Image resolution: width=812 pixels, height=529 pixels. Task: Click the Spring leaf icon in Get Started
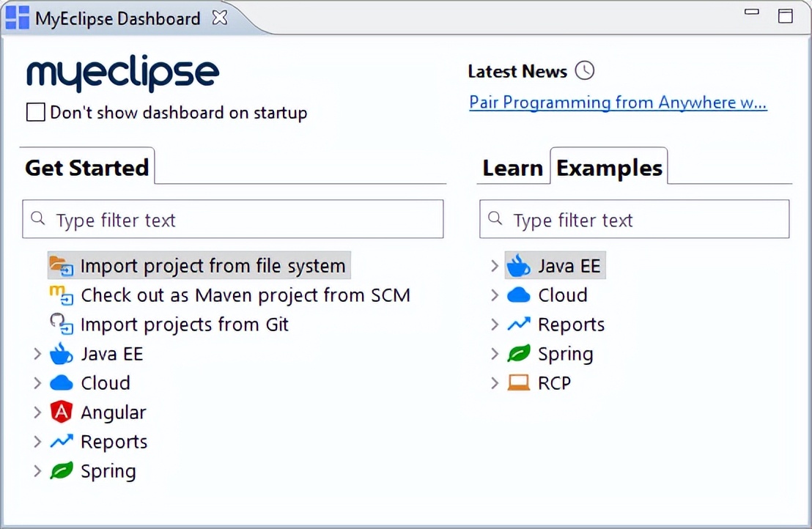pos(62,471)
